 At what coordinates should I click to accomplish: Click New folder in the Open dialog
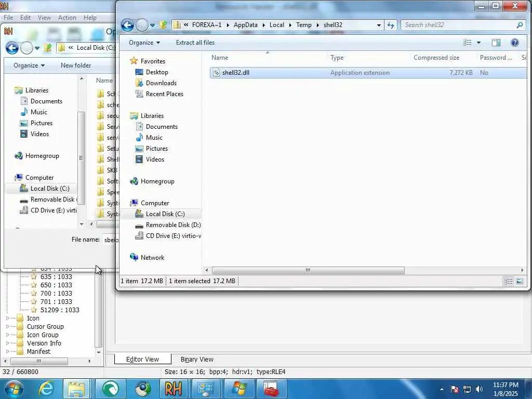coord(76,65)
